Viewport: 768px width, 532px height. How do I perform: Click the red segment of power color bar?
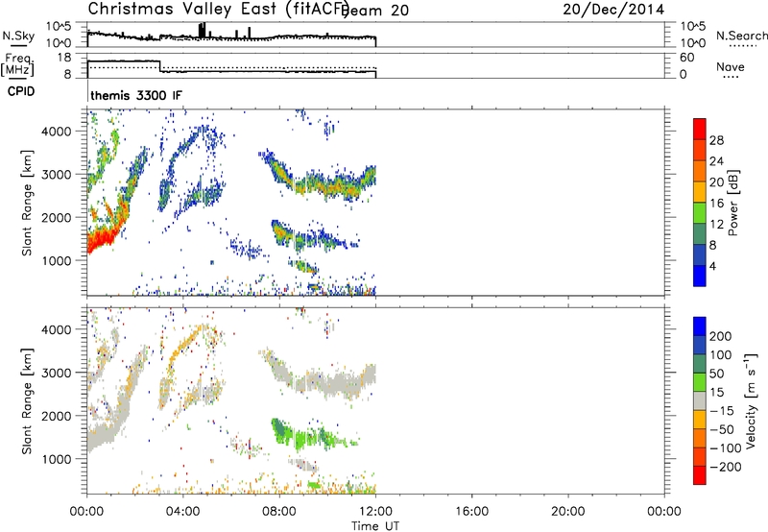pos(700,130)
